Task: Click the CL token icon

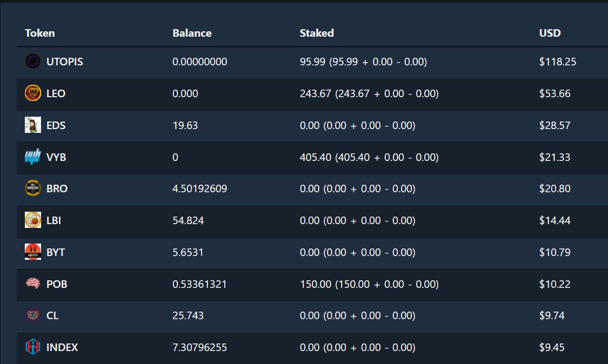Action: [x=33, y=315]
